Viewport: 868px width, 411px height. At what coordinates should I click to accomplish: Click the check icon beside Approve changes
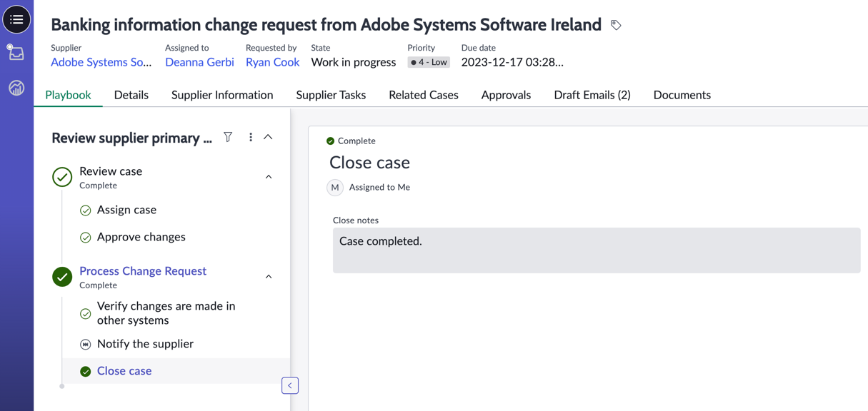click(86, 238)
